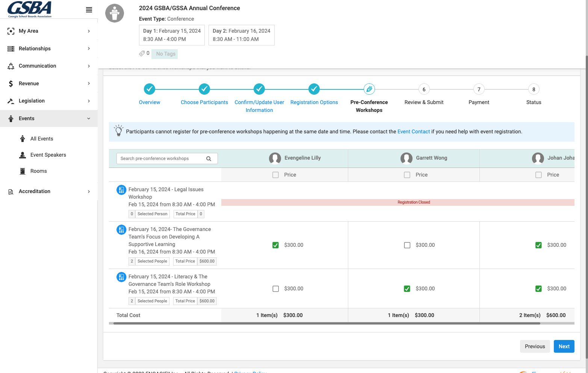Expand the Revenue menu chevron
This screenshot has height=373, width=588.
(89, 83)
